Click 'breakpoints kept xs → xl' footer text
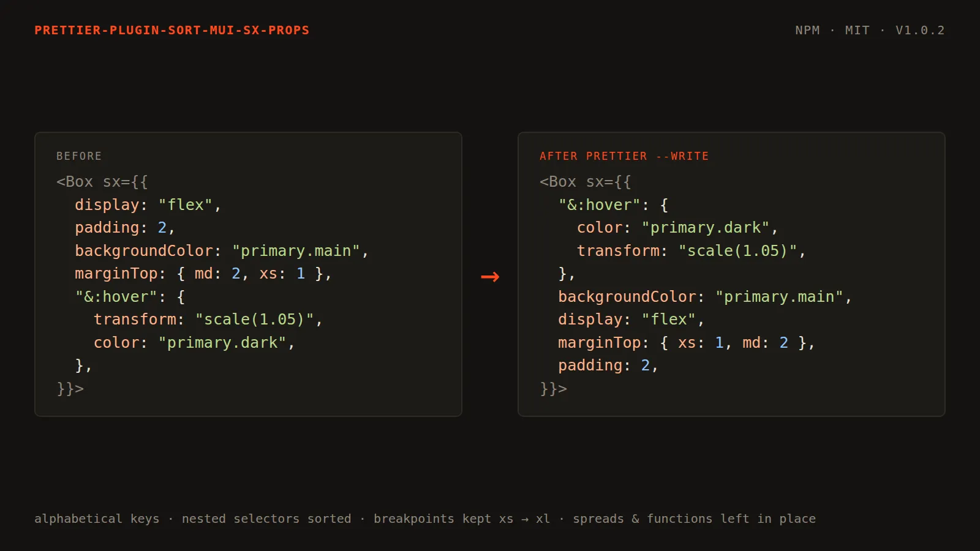 [462, 519]
